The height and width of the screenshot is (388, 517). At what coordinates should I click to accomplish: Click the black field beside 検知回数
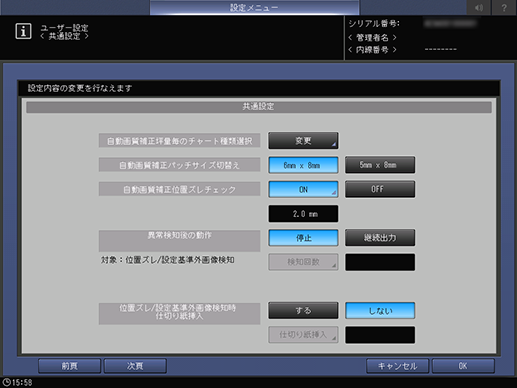380,262
